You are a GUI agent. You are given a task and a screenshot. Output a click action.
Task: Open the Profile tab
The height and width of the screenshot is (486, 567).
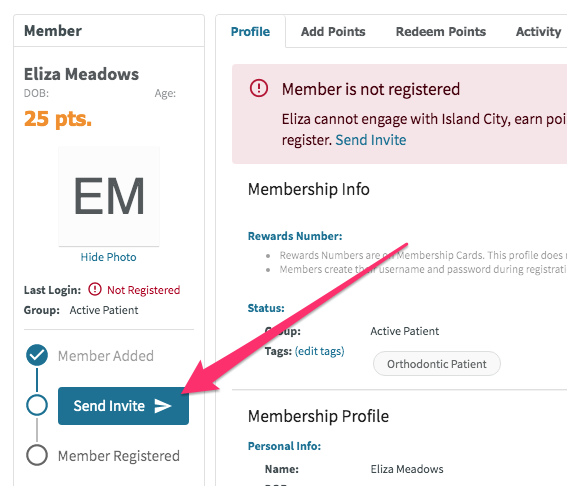(250, 32)
